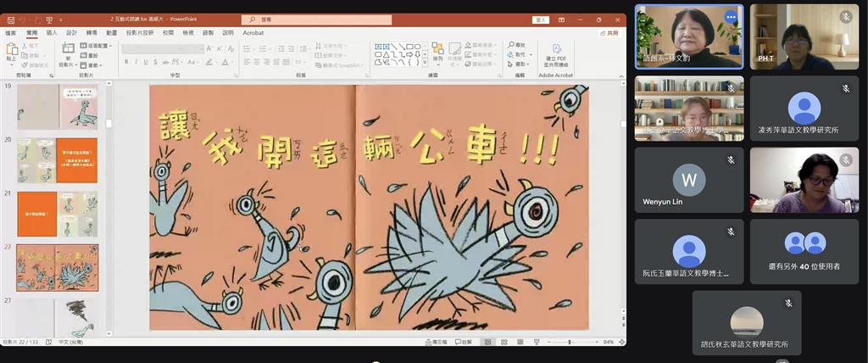This screenshot has width=868, height=363.
Task: Toggle Italic formatting
Action: 136,62
